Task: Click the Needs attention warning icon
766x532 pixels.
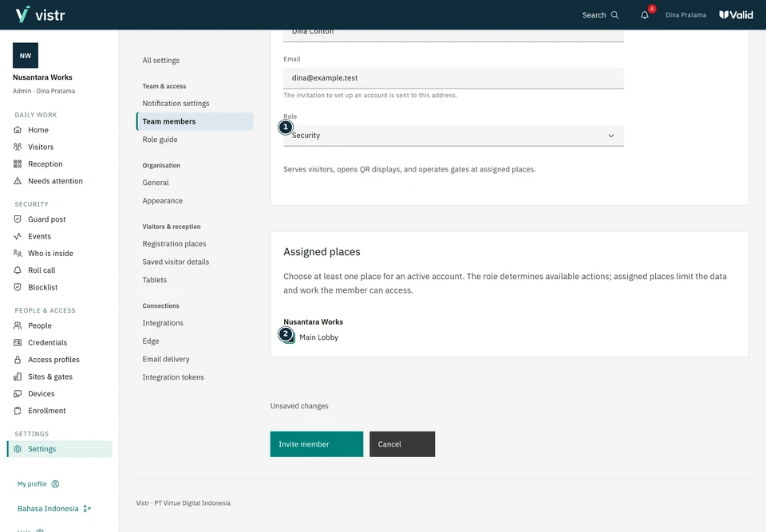Action: click(x=18, y=181)
